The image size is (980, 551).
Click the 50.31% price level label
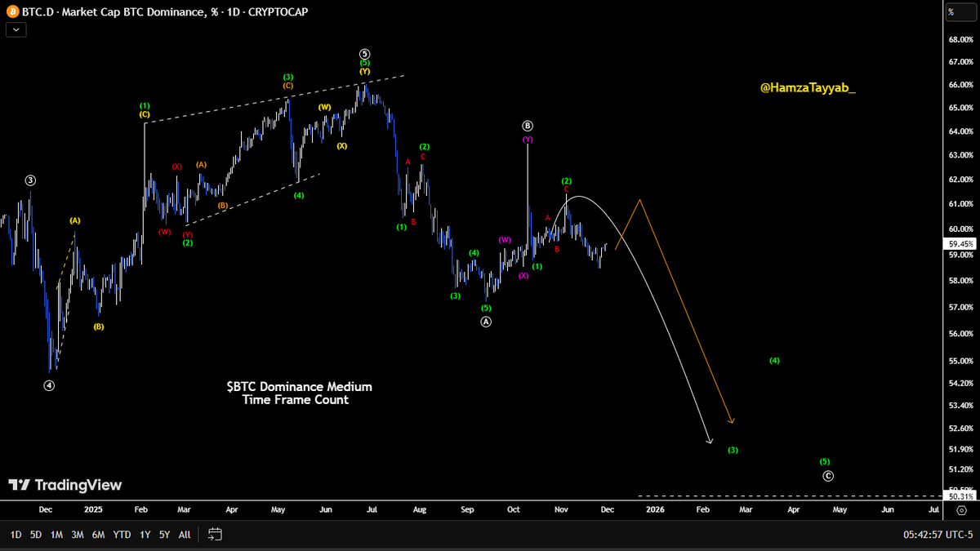[960, 495]
